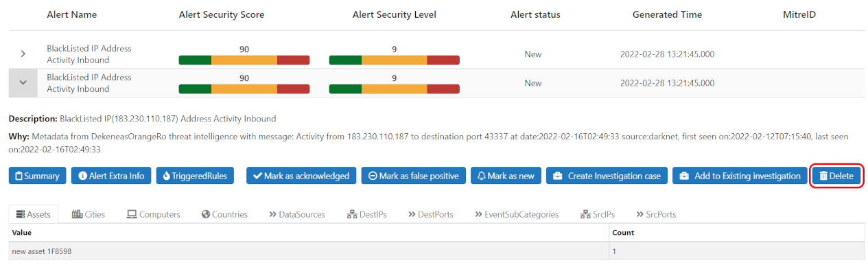This screenshot has width=868, height=265.
Task: Select the Generated Time column header
Action: pyautogui.click(x=667, y=14)
